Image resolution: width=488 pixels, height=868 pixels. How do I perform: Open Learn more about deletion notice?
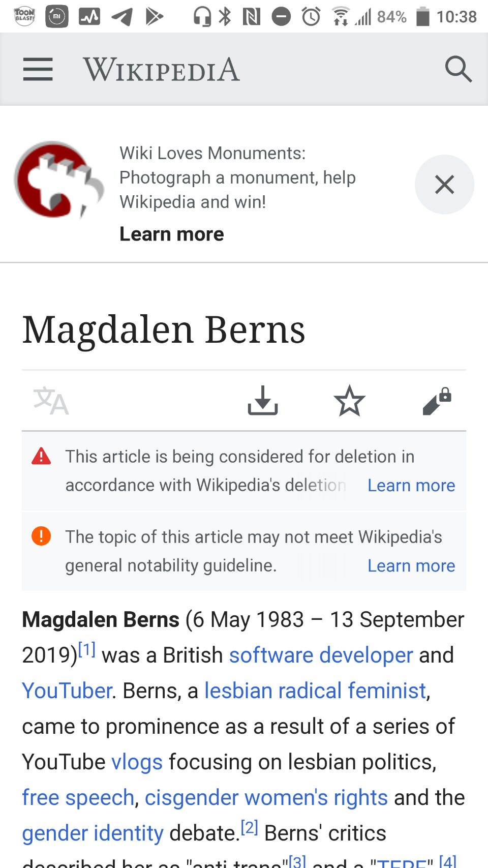(x=411, y=486)
